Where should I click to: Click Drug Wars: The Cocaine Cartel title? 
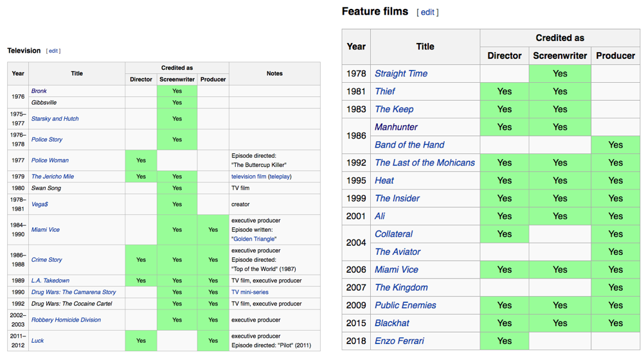point(71,304)
